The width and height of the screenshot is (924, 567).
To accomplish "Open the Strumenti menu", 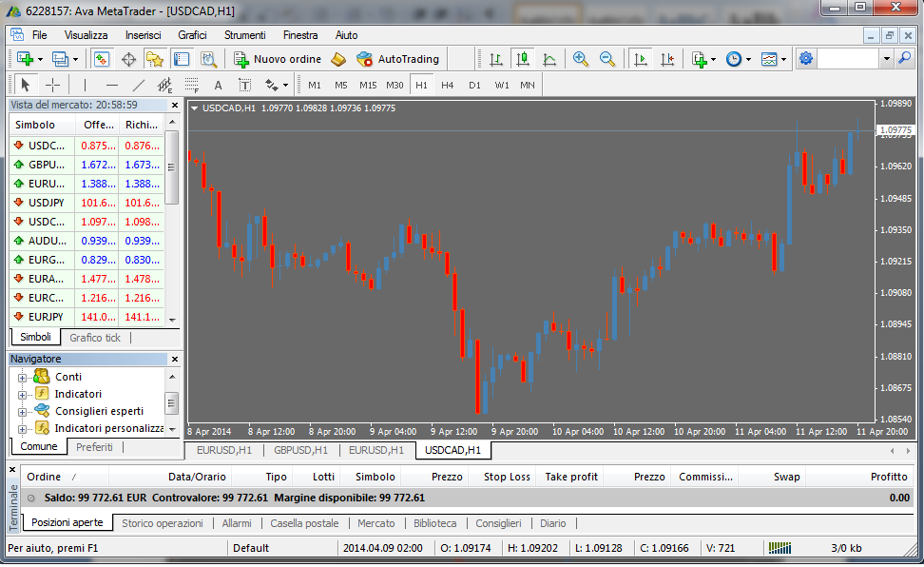I will tap(245, 35).
